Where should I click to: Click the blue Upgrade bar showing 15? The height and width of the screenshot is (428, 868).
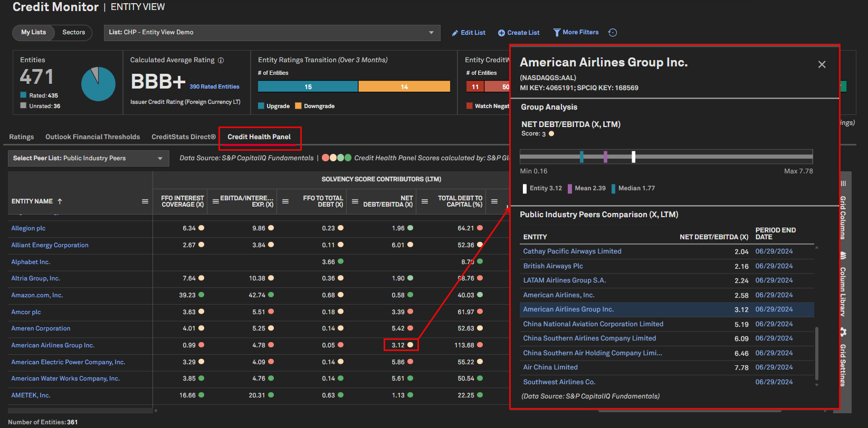coord(308,86)
